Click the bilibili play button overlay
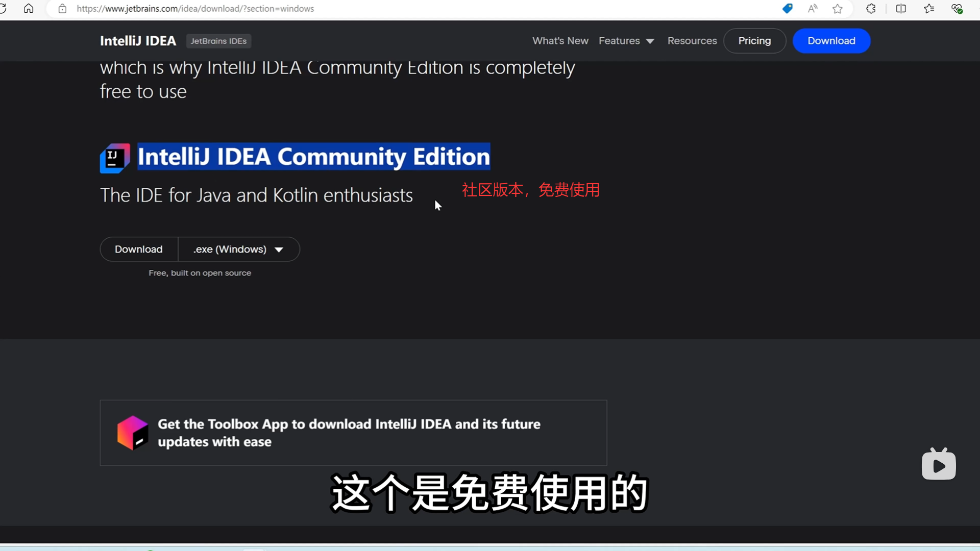Image resolution: width=980 pixels, height=551 pixels. [x=939, y=465]
